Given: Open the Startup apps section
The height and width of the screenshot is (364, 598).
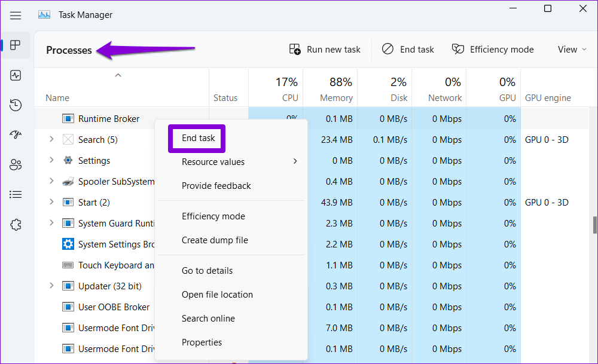Looking at the screenshot, I should click(16, 134).
